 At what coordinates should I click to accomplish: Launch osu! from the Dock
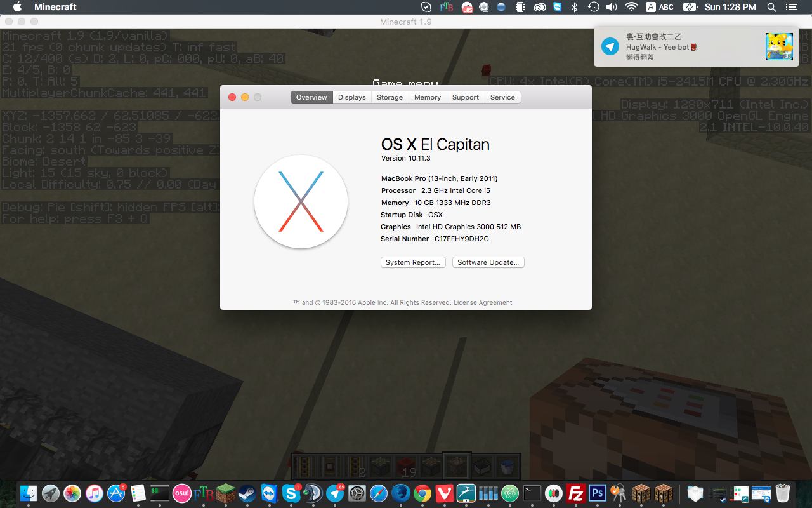point(181,493)
